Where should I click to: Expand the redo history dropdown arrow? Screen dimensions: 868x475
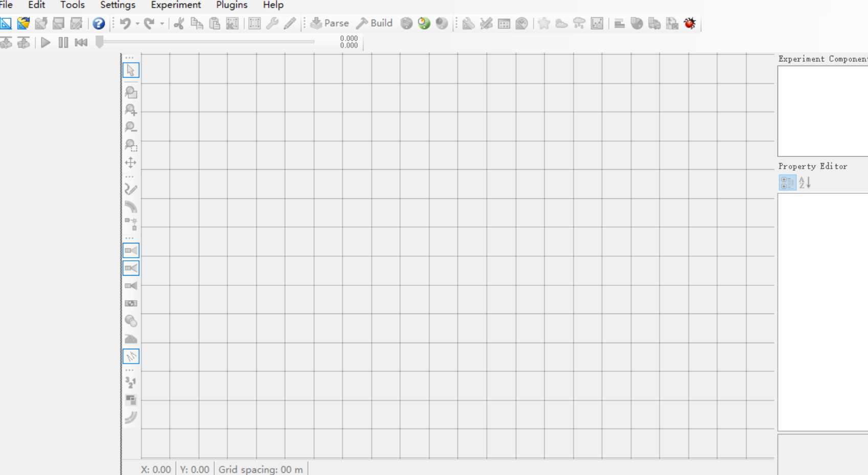pyautogui.click(x=162, y=24)
